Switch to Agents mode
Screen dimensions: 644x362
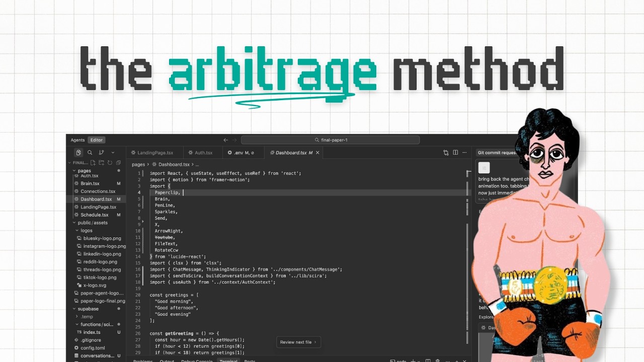77,140
